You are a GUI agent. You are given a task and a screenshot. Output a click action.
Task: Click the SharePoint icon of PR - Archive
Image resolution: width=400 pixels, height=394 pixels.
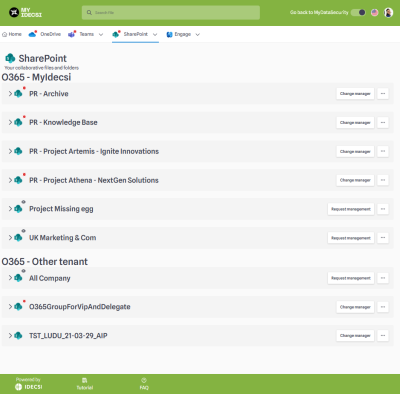tap(18, 94)
